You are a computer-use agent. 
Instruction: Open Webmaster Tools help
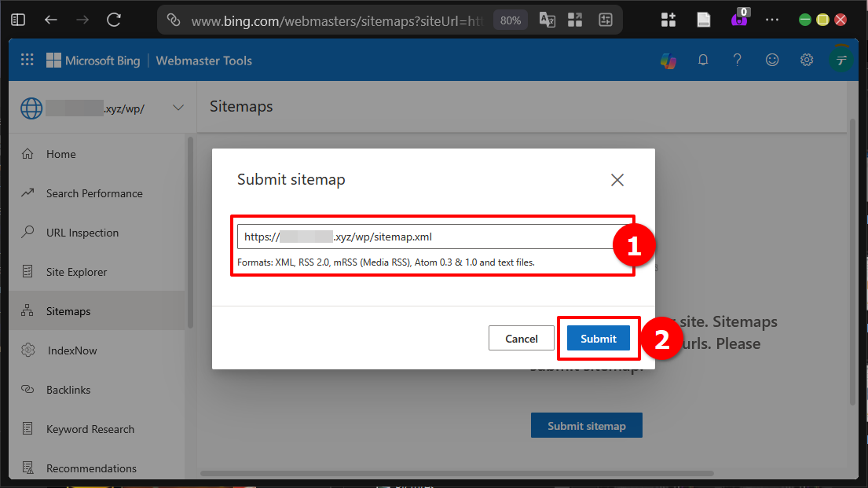(x=738, y=60)
